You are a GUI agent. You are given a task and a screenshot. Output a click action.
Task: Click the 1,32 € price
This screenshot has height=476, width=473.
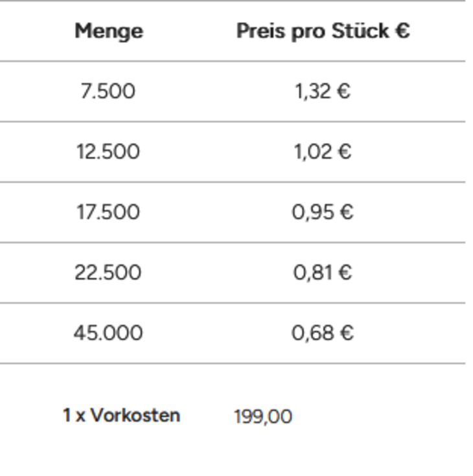(322, 91)
